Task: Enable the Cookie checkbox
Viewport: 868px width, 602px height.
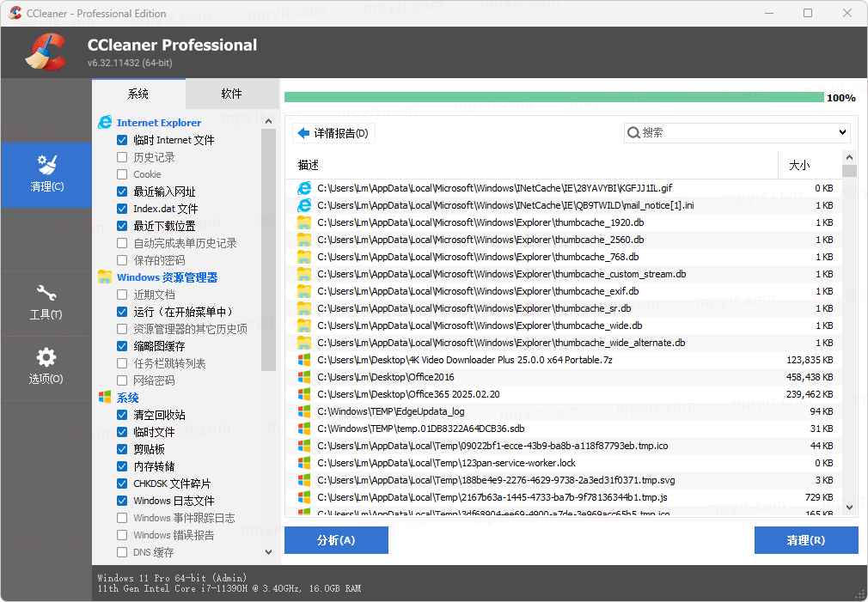Action: (x=122, y=174)
